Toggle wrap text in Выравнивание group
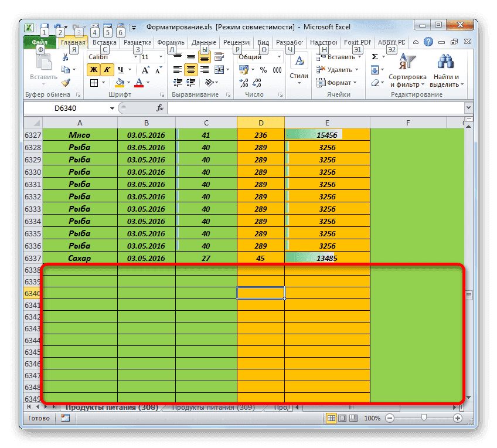 (x=204, y=57)
